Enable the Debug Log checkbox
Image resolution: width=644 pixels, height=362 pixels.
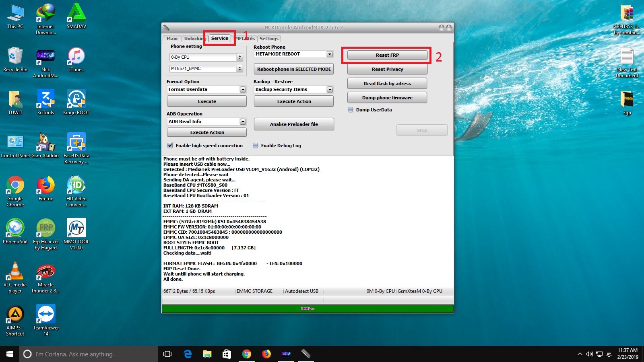pos(255,146)
